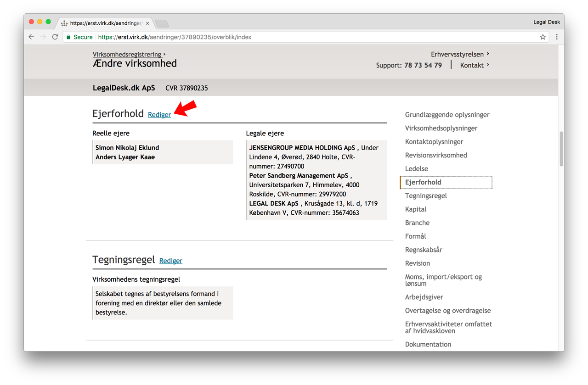
Task: Go to Formål section
Action: (x=416, y=236)
